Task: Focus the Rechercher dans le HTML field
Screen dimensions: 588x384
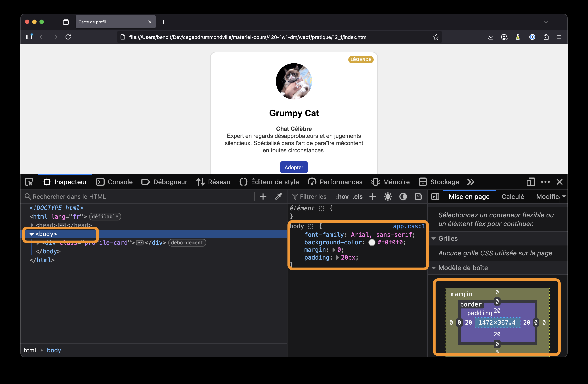Action: 138,197
